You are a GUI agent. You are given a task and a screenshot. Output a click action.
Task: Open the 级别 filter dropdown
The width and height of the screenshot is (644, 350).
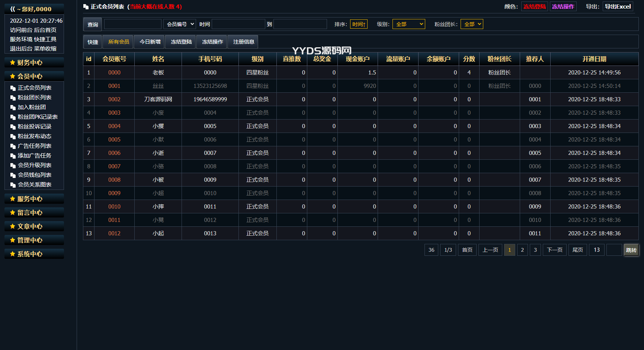[x=408, y=24]
